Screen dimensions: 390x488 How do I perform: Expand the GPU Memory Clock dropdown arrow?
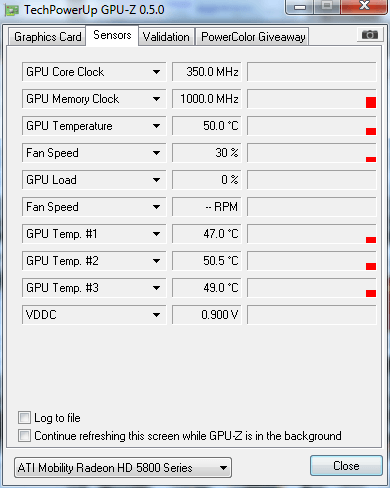(x=156, y=99)
